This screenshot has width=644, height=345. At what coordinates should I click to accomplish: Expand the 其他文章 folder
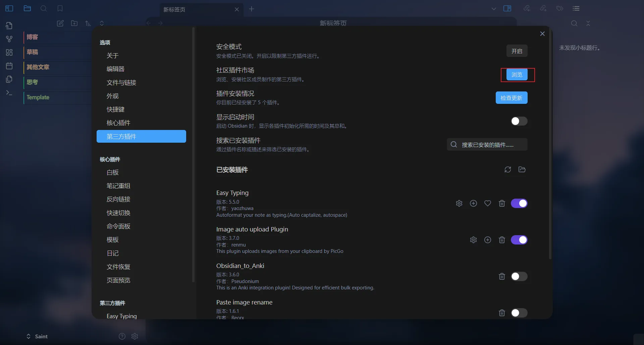[x=58, y=67]
